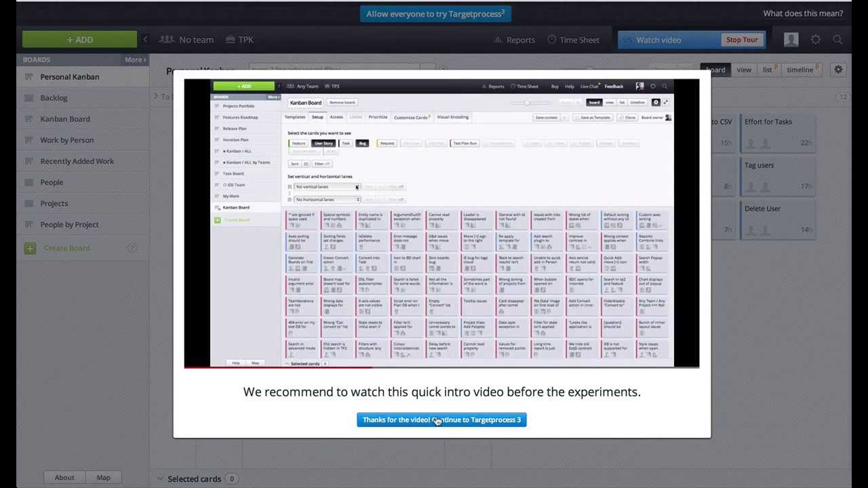Image resolution: width=868 pixels, height=488 pixels.
Task: Open Work by Person board
Action: (82, 140)
